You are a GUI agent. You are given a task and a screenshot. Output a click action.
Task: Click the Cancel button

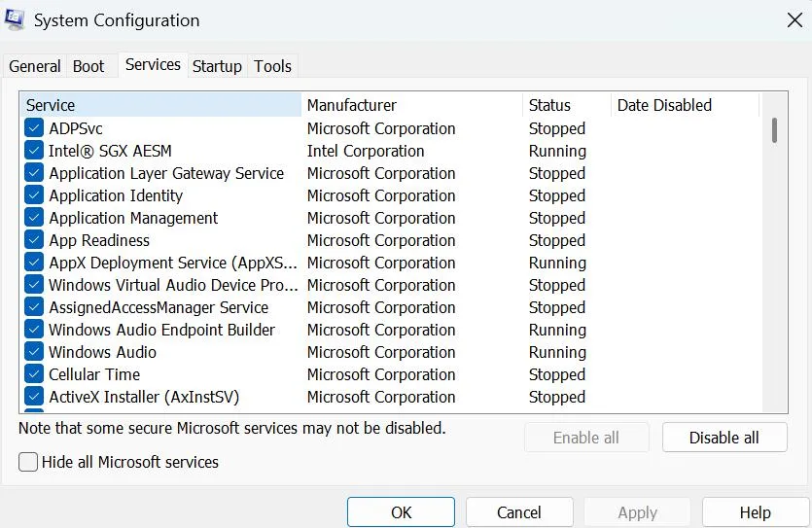click(x=519, y=512)
